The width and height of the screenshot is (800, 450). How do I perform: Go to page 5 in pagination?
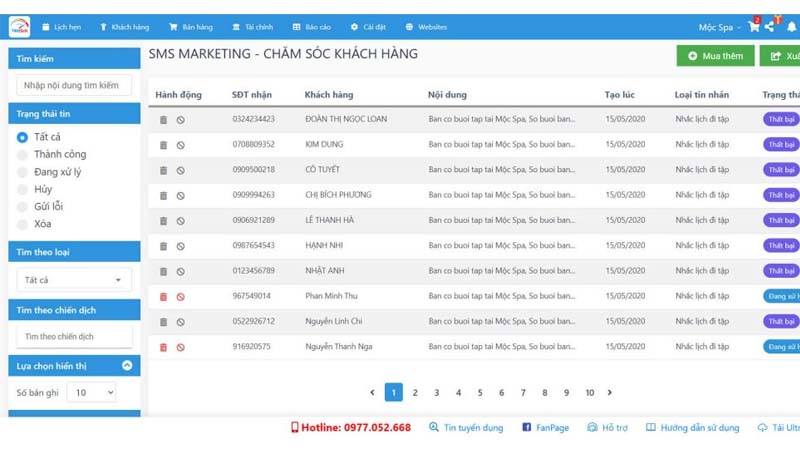point(480,393)
